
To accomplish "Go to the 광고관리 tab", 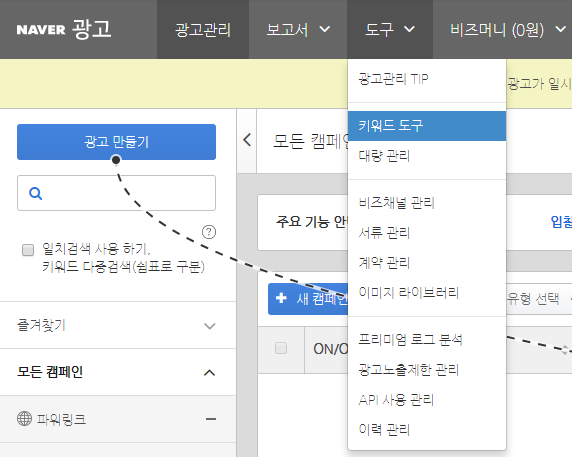I will coord(203,30).
